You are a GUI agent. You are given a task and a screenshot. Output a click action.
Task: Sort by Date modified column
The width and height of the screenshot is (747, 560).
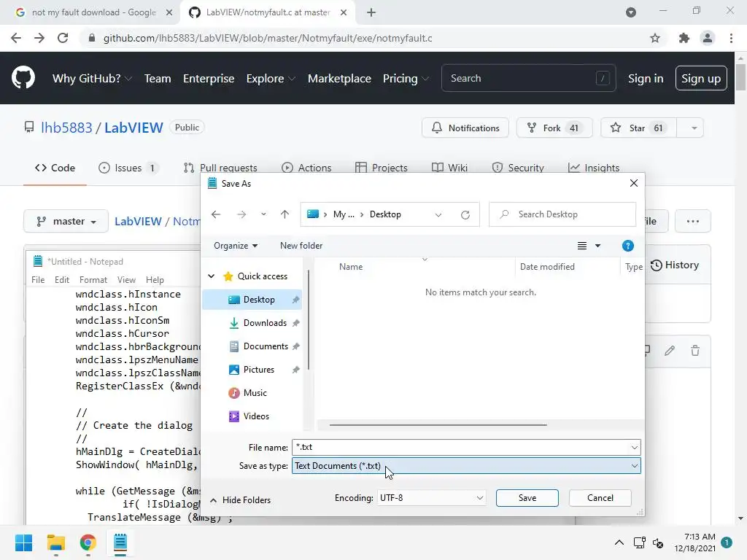[x=547, y=267]
